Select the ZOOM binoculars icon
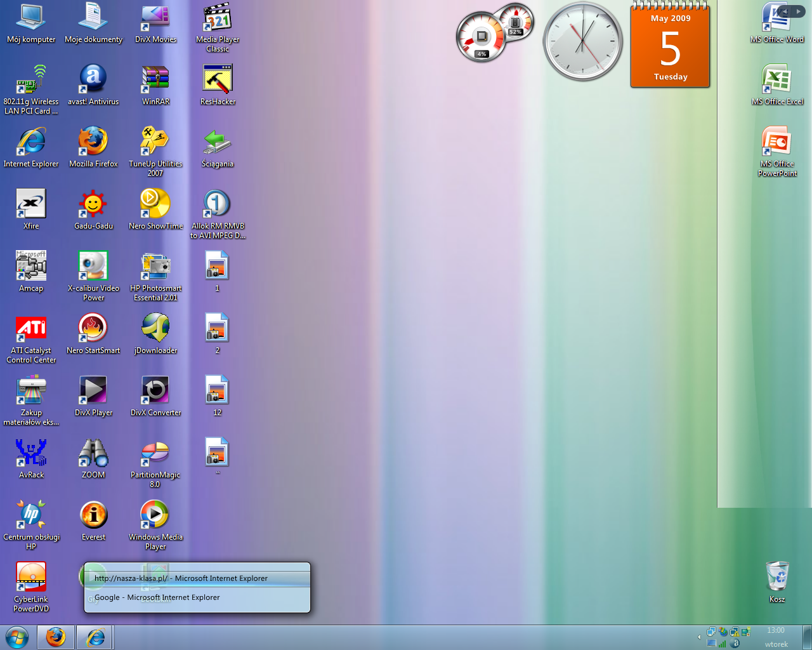This screenshot has width=812, height=650. (x=93, y=458)
